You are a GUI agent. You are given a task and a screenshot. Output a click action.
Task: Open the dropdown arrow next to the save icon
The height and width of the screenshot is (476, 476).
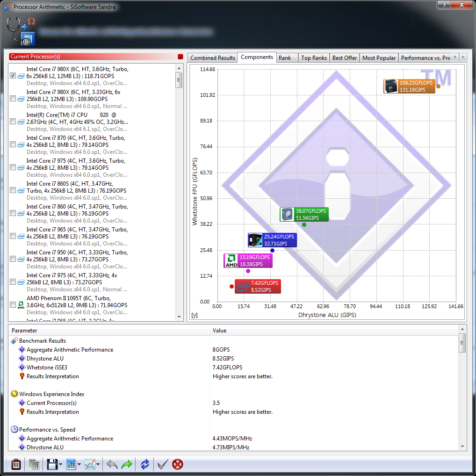[60, 464]
